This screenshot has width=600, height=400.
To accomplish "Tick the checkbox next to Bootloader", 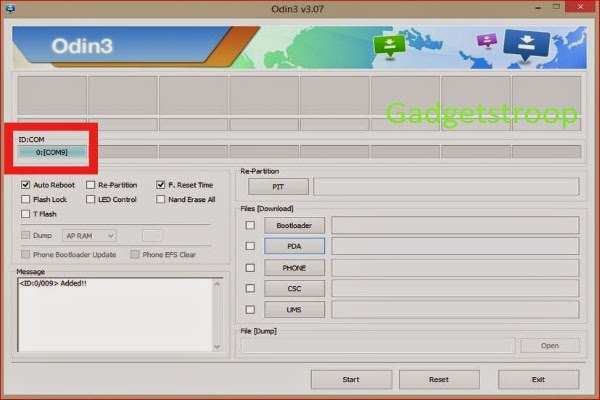I will tap(250, 225).
